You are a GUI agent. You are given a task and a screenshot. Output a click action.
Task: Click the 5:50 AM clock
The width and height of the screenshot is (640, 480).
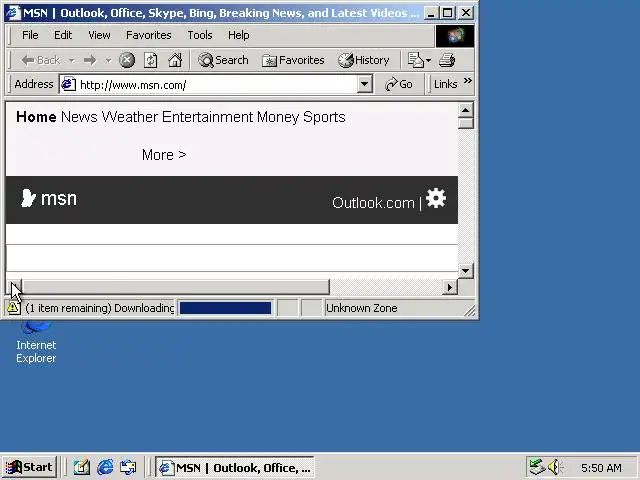[601, 468]
